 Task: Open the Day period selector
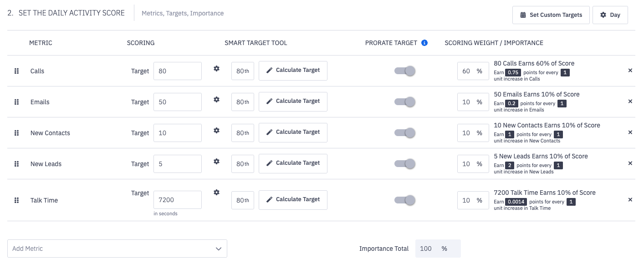point(610,15)
